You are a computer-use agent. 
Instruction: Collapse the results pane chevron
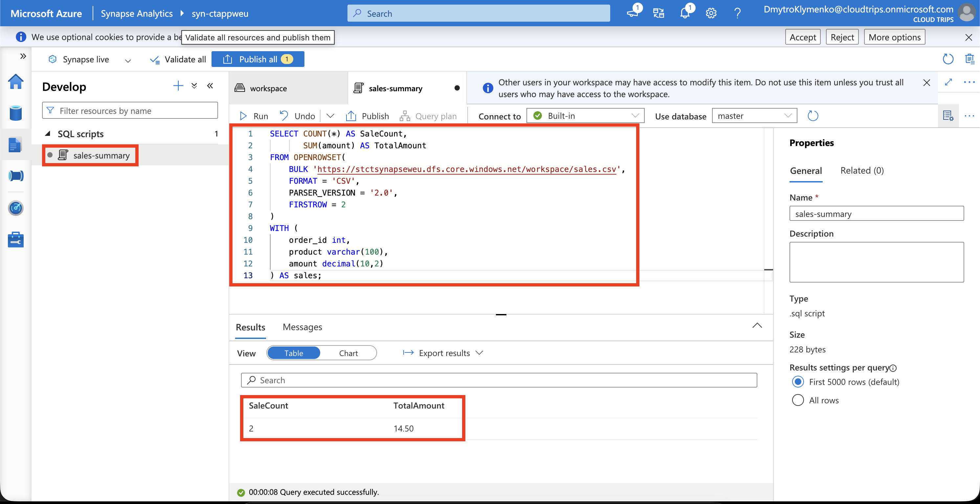(x=757, y=326)
